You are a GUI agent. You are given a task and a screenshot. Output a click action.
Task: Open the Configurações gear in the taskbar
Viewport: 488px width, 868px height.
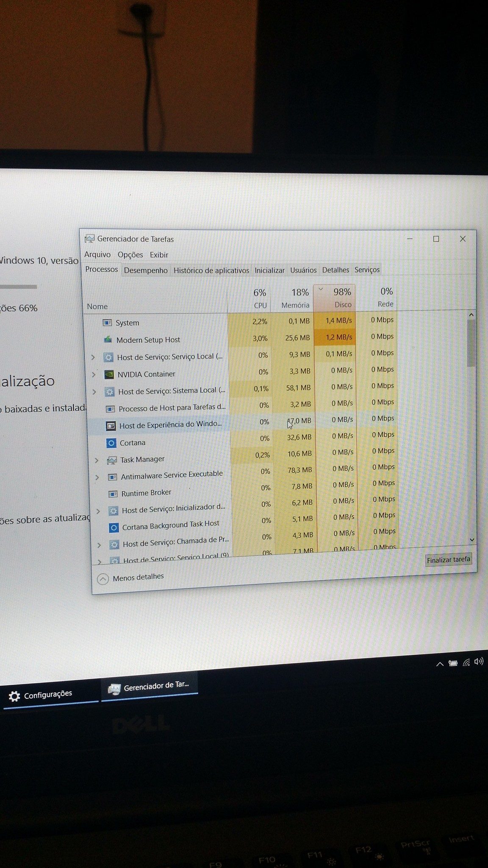point(14,696)
